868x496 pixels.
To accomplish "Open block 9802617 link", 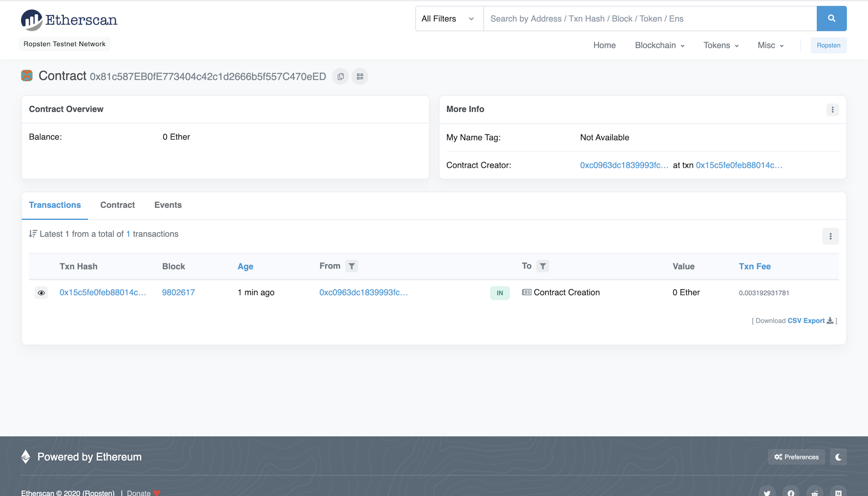I will 178,293.
